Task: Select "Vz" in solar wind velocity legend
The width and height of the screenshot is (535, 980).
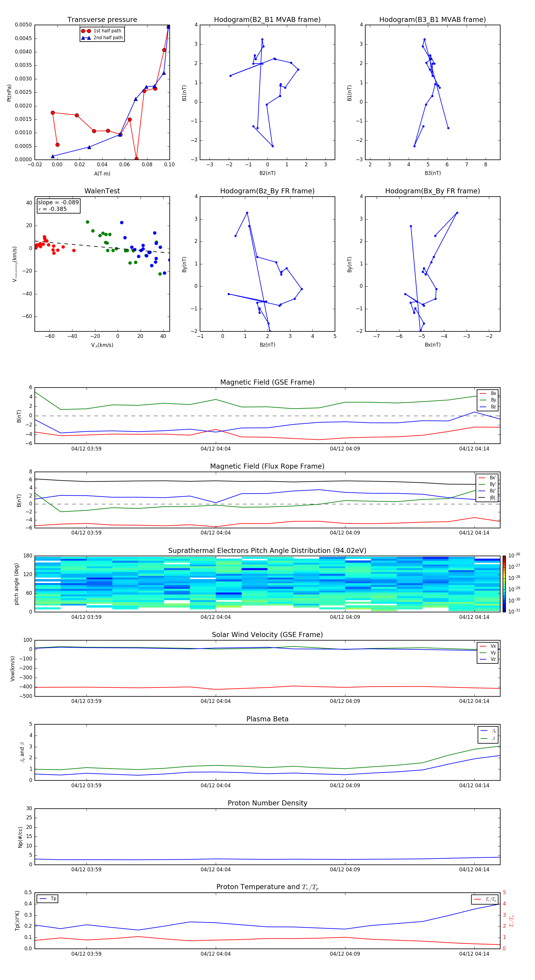Action: point(488,659)
